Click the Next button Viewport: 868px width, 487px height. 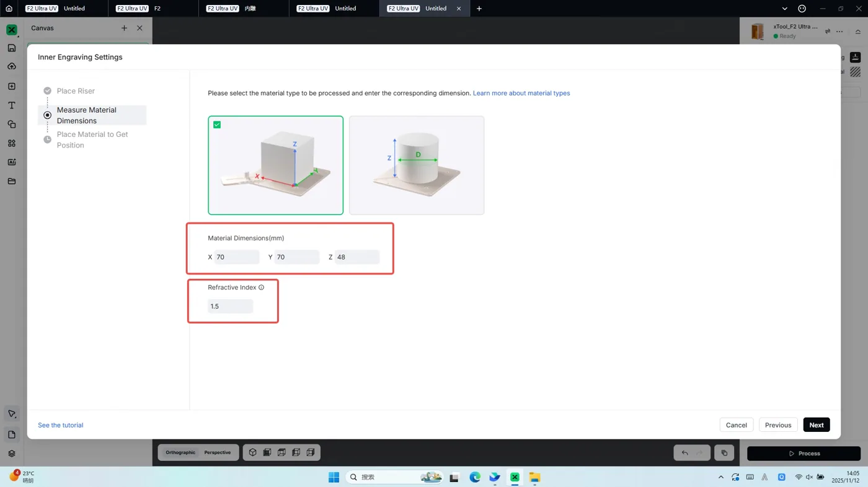[817, 425]
